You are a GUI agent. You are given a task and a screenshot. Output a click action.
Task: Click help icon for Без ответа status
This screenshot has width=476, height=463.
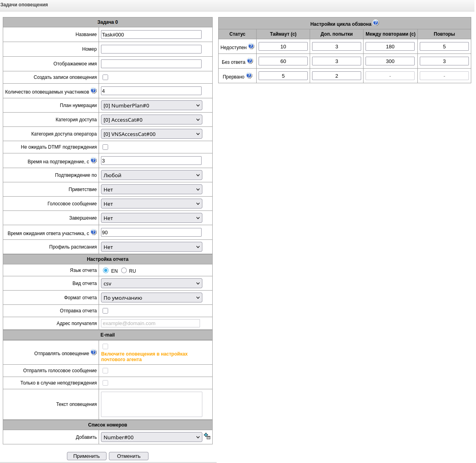click(250, 61)
